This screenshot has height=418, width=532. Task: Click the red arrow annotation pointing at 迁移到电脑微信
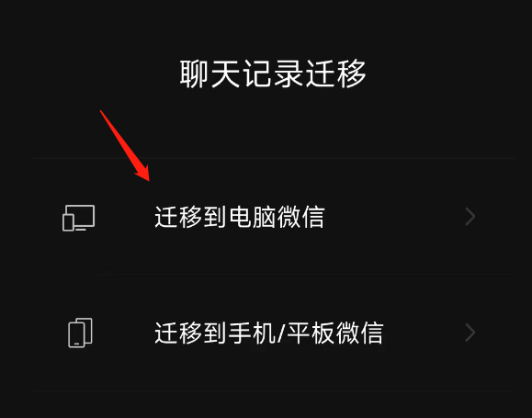point(125,146)
